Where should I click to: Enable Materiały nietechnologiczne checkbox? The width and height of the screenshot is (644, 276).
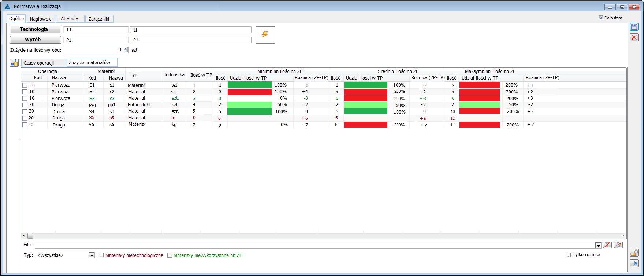point(101,255)
